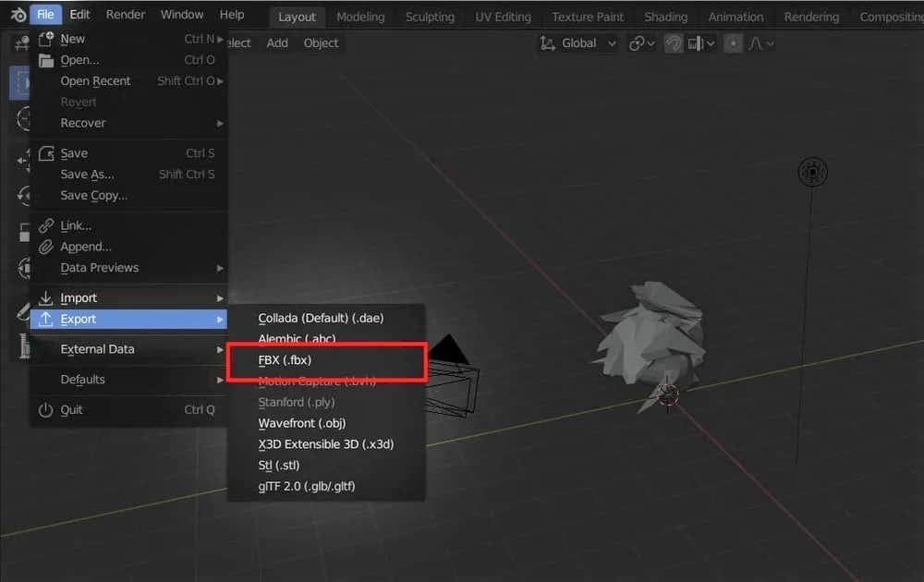Switch to the Modeling workspace tab
Screen dimensions: 924x582
(x=360, y=16)
